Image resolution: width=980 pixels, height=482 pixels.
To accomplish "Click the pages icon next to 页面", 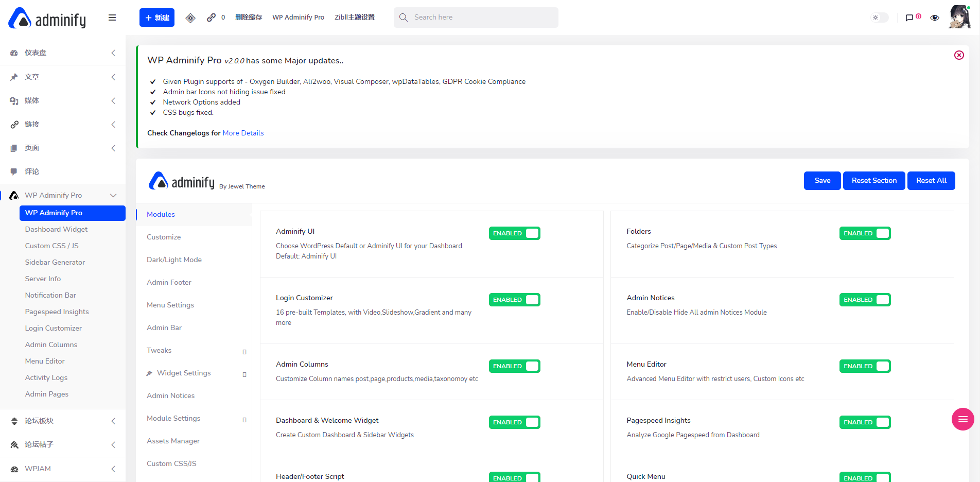I will [14, 148].
